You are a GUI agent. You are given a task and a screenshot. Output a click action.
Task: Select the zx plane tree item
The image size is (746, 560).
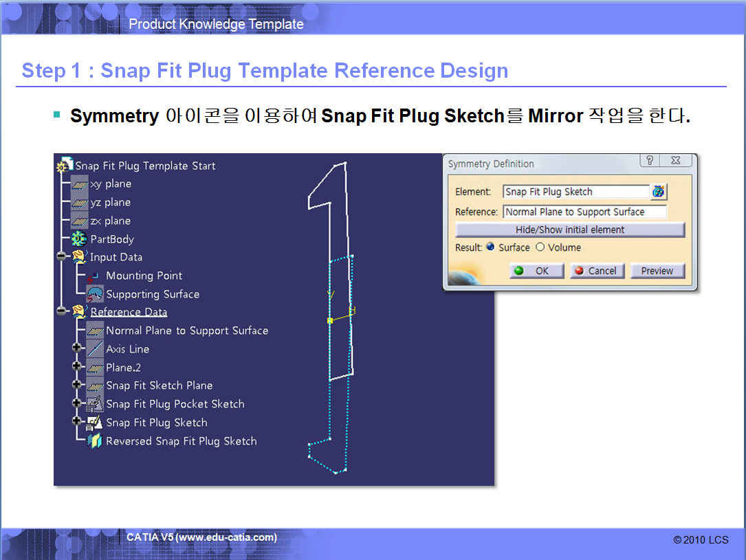point(110,221)
